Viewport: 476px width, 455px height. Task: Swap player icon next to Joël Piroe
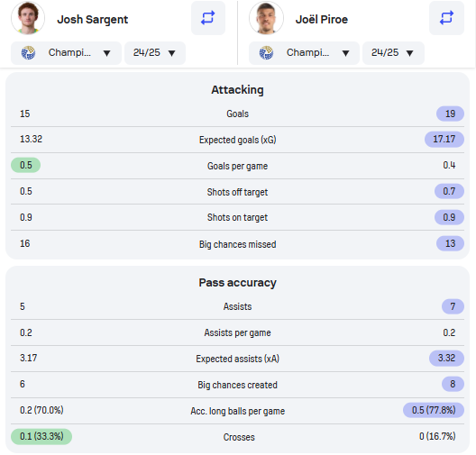(446, 18)
